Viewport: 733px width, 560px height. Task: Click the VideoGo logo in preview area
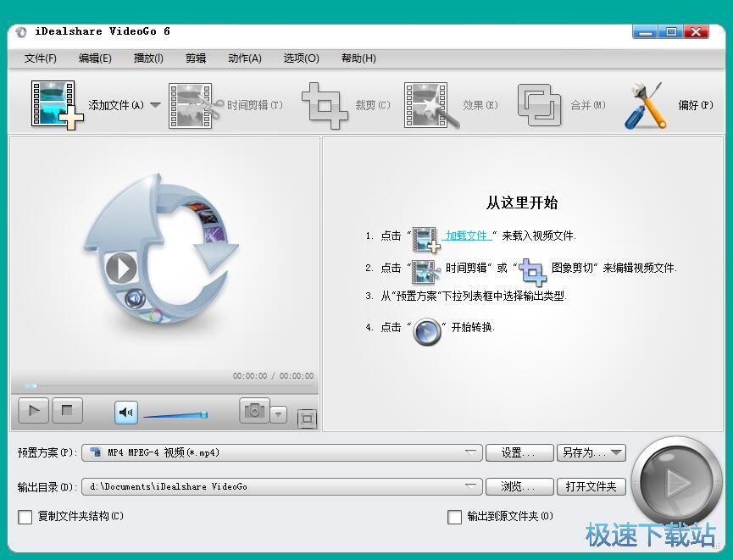161,250
